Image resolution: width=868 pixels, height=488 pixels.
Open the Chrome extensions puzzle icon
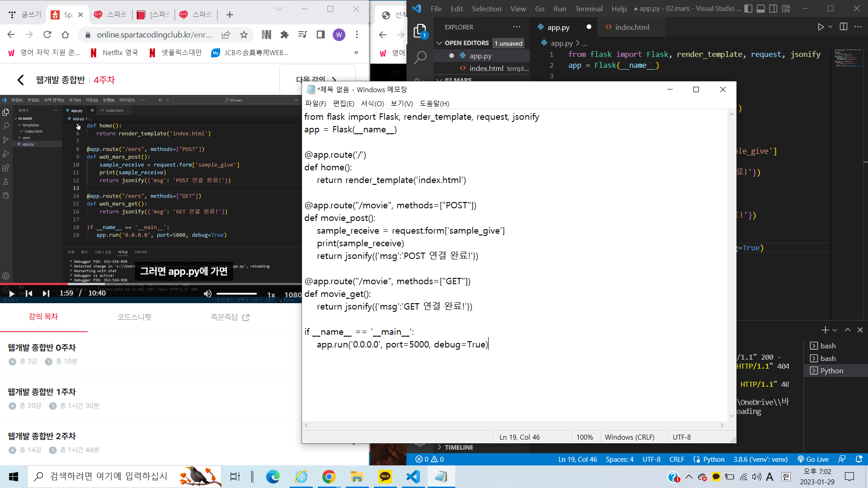284,35
